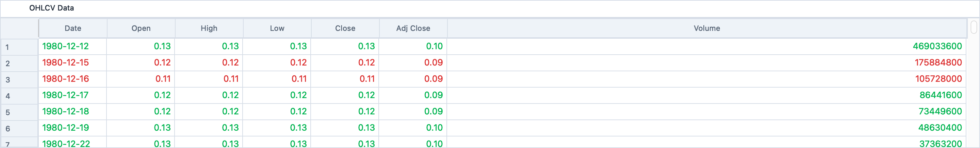Image resolution: width=980 pixels, height=148 pixels.
Task: Select row header 3
Action: [19, 80]
